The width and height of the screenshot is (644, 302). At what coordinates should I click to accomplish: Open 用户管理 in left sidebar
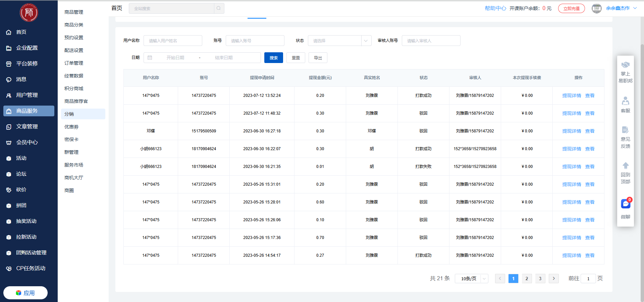click(x=27, y=95)
